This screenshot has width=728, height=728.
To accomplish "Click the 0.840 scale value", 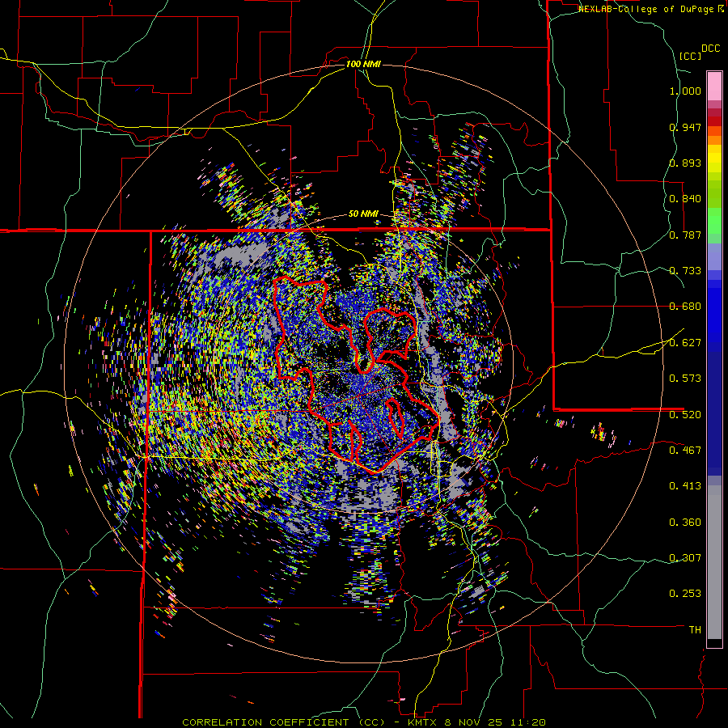I will pyautogui.click(x=685, y=199).
